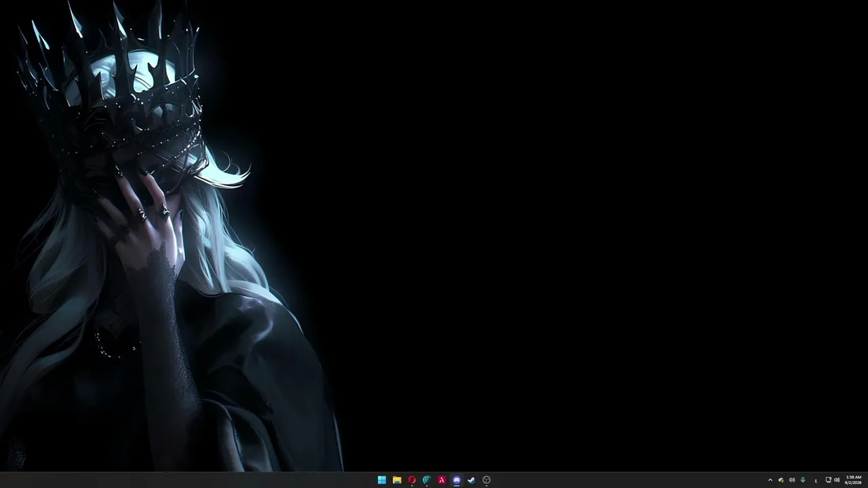
Task: Open volume icon beside the network icon
Action: coord(837,480)
